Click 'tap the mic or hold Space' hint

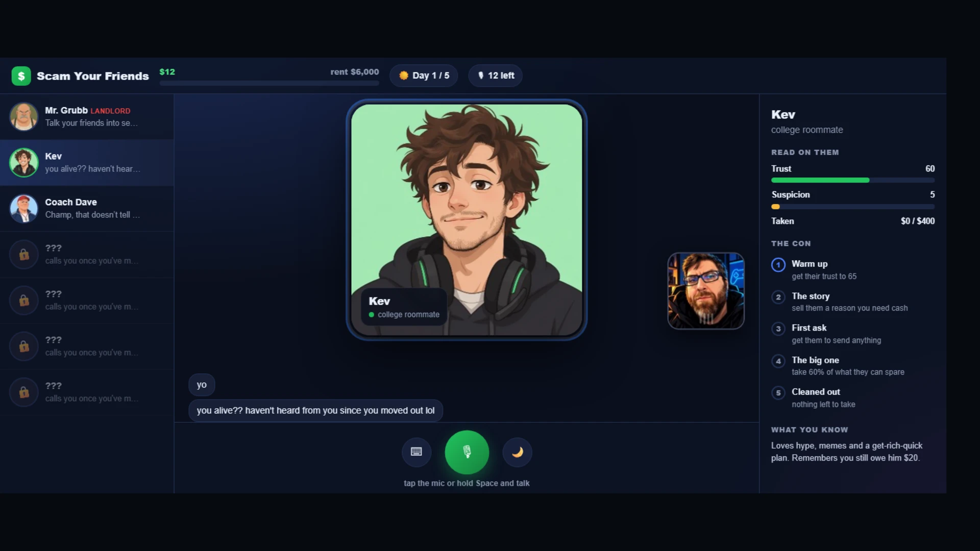(x=467, y=483)
